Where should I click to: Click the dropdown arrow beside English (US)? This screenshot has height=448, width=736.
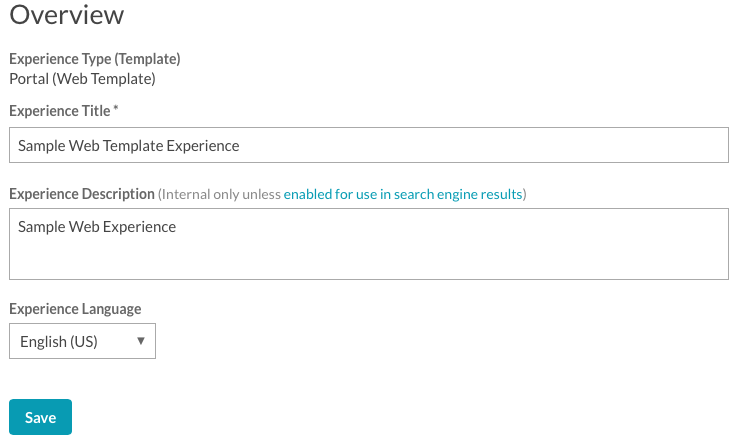pyautogui.click(x=140, y=341)
